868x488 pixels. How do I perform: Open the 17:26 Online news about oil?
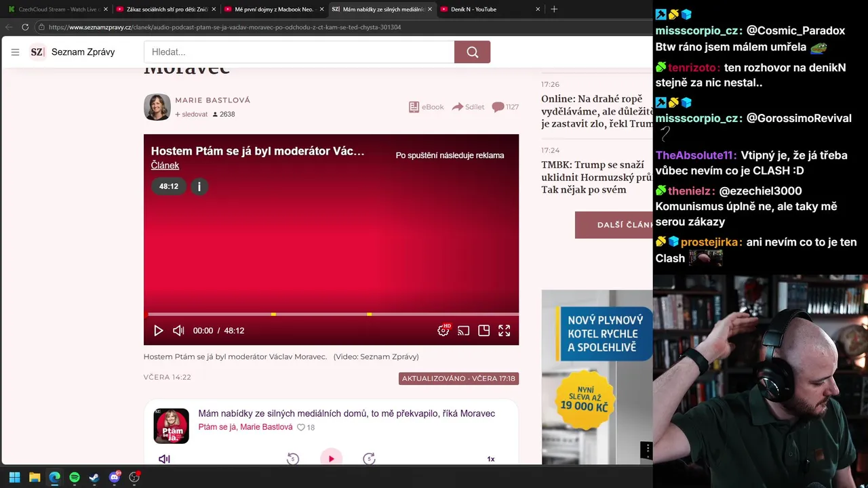(597, 111)
